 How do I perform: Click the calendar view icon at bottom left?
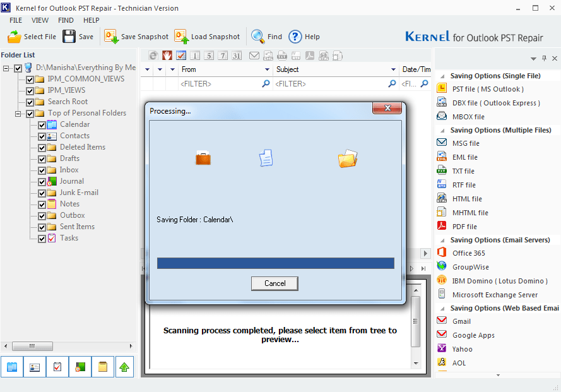point(12,367)
